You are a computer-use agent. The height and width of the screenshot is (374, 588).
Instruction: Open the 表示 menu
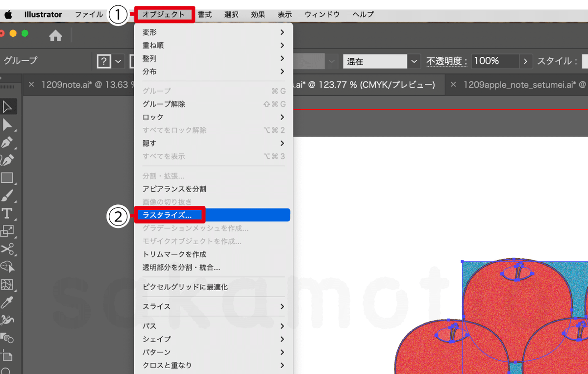click(285, 14)
